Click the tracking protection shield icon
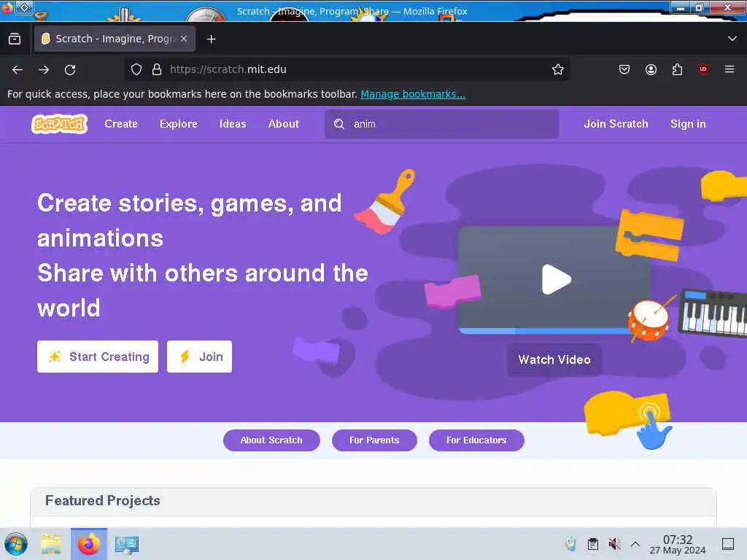 (x=136, y=69)
